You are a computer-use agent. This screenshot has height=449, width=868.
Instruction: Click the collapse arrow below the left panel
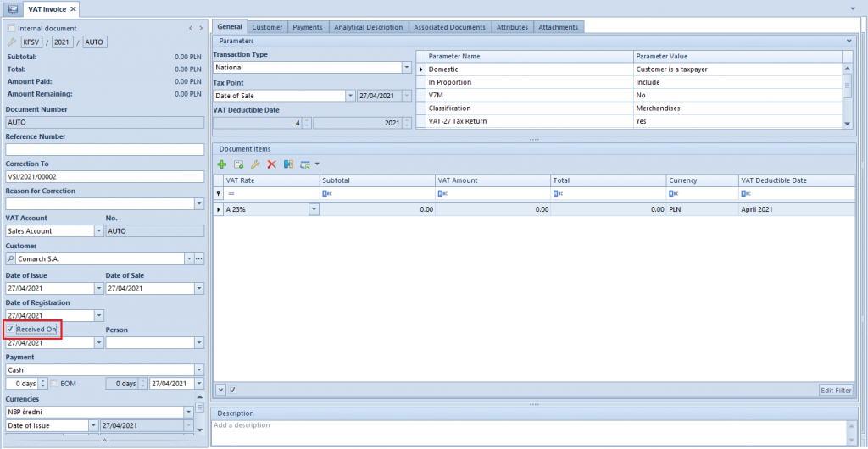pyautogui.click(x=104, y=441)
